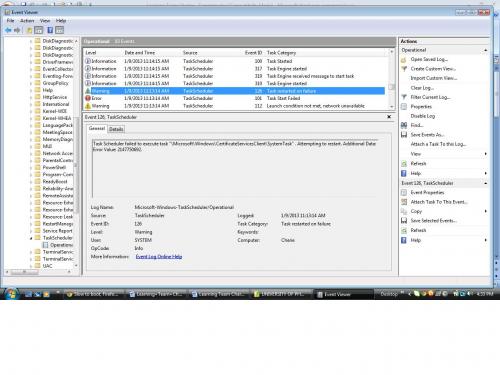Screen dimensions: 500x375
Task: Select highlighted Warning row Task restarted on failure
Action: click(235, 91)
